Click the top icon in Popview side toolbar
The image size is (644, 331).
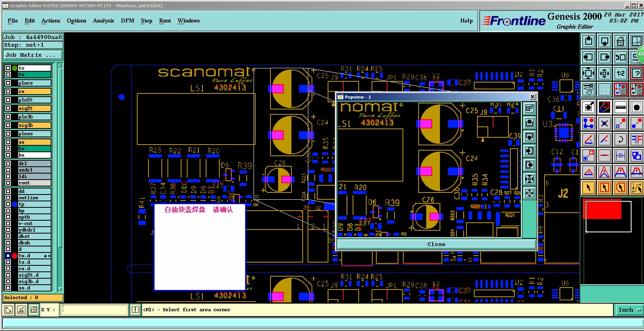530,108
